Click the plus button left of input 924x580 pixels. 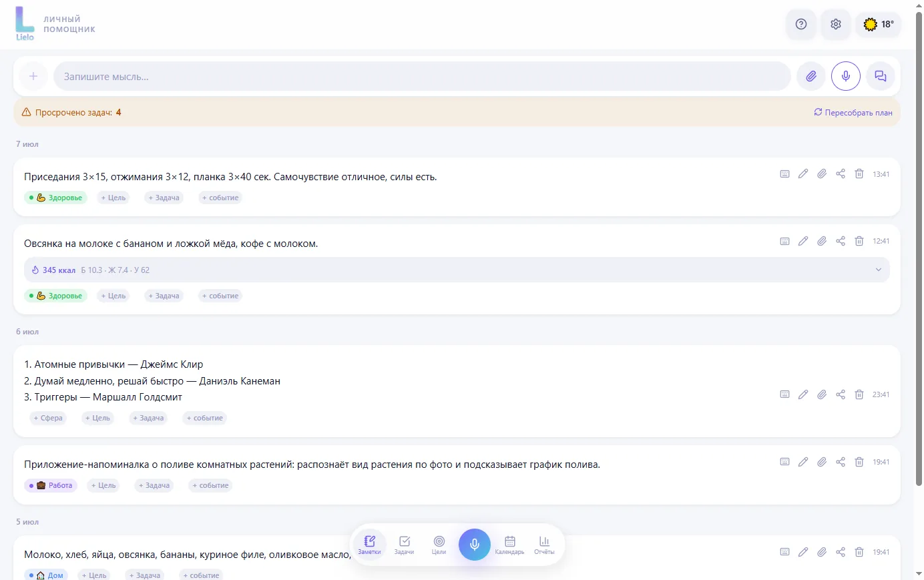click(x=33, y=76)
